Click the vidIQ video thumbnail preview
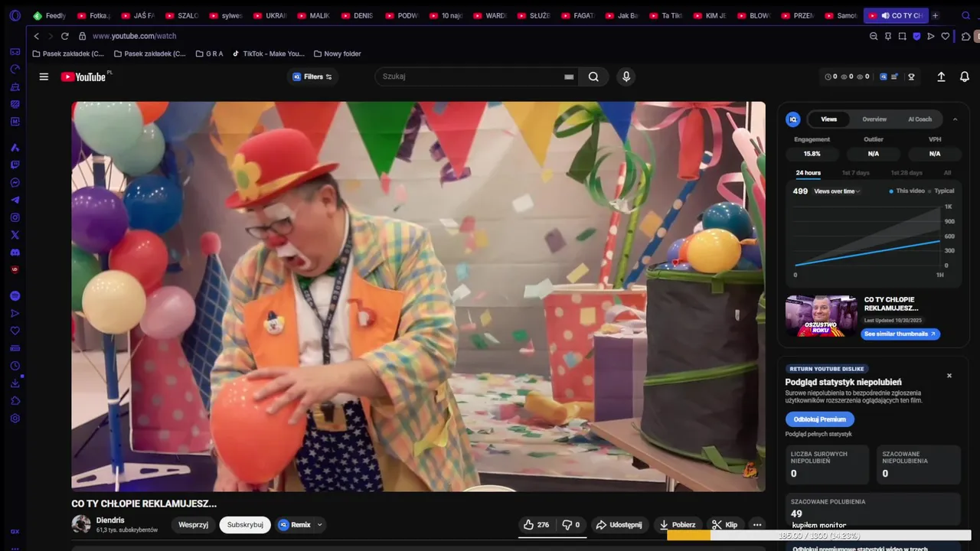 point(822,316)
